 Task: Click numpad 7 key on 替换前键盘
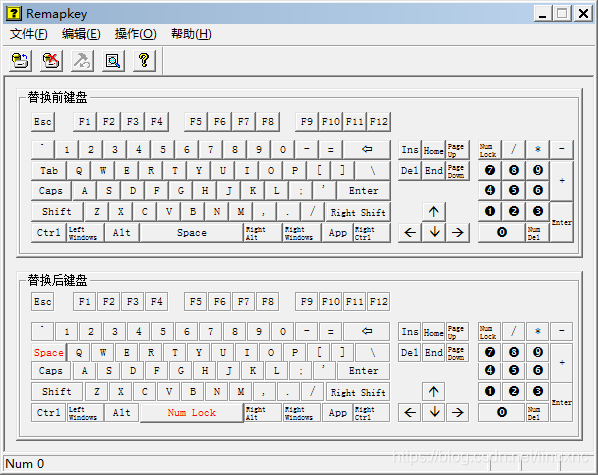click(x=490, y=170)
